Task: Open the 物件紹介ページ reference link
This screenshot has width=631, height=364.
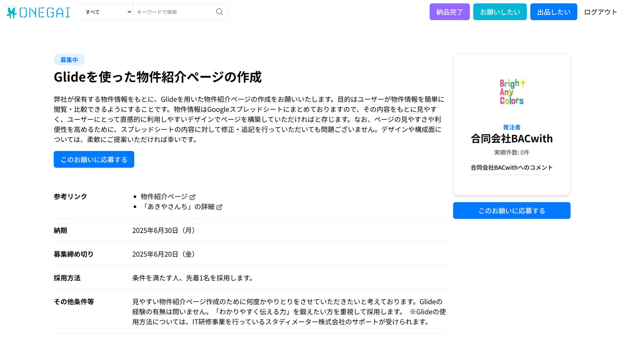Action: pyautogui.click(x=164, y=197)
